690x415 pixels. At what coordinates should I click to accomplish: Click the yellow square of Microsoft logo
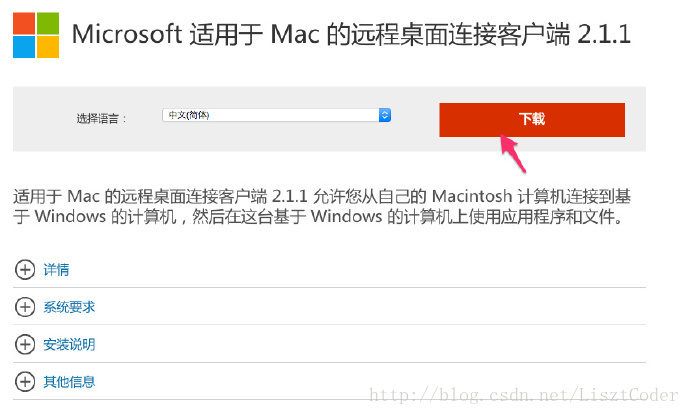48,47
